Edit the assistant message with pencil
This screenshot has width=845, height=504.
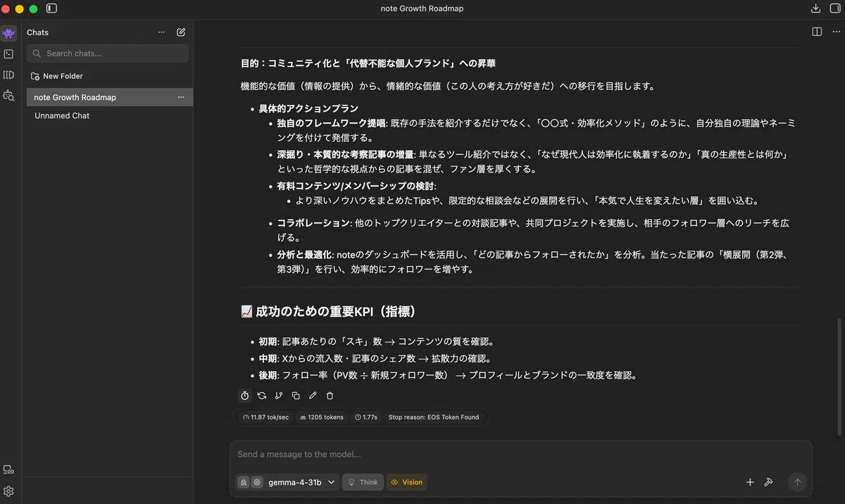(313, 396)
